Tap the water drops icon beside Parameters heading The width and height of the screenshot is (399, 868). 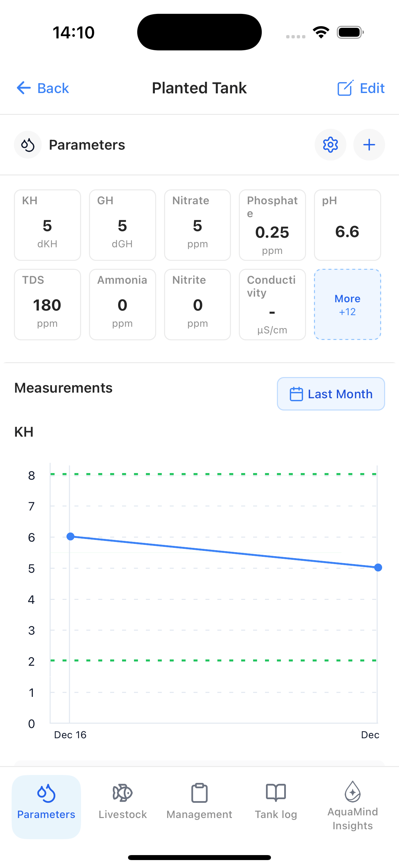pos(27,145)
